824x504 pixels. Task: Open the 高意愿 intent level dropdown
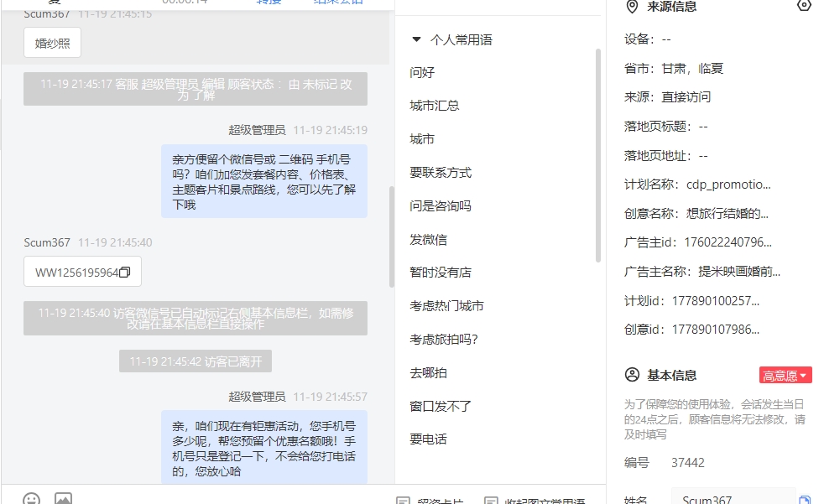(785, 376)
